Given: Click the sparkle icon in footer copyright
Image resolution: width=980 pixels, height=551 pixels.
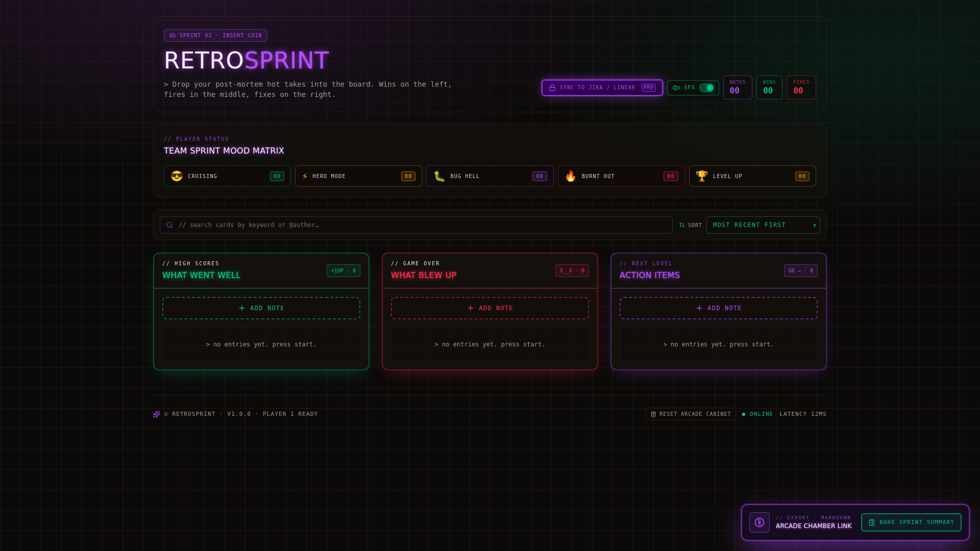Looking at the screenshot, I should [x=157, y=414].
